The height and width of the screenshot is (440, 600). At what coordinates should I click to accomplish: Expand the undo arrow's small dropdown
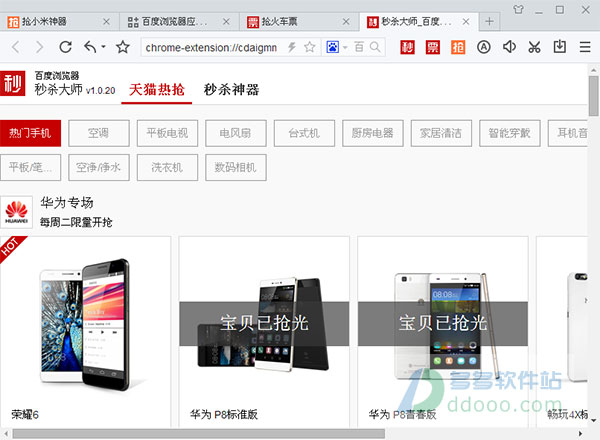point(103,47)
